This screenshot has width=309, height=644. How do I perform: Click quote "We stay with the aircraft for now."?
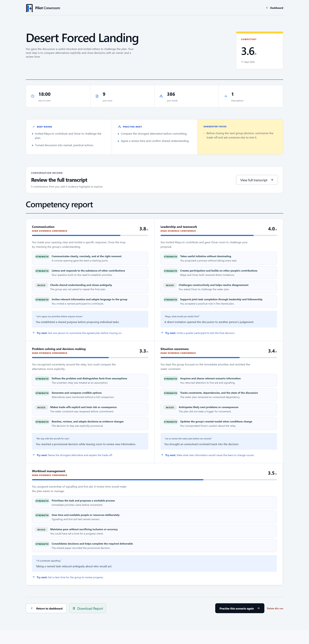(x=53, y=438)
